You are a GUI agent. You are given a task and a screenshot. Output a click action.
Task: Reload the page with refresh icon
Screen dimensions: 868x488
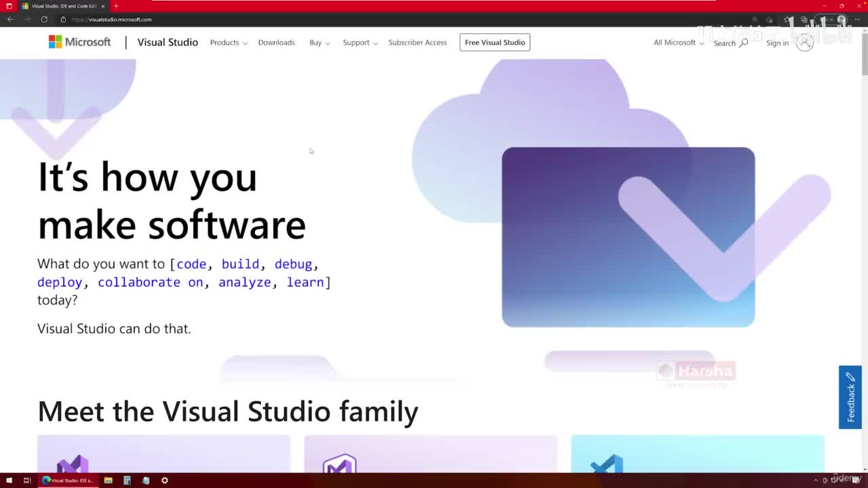coord(44,19)
